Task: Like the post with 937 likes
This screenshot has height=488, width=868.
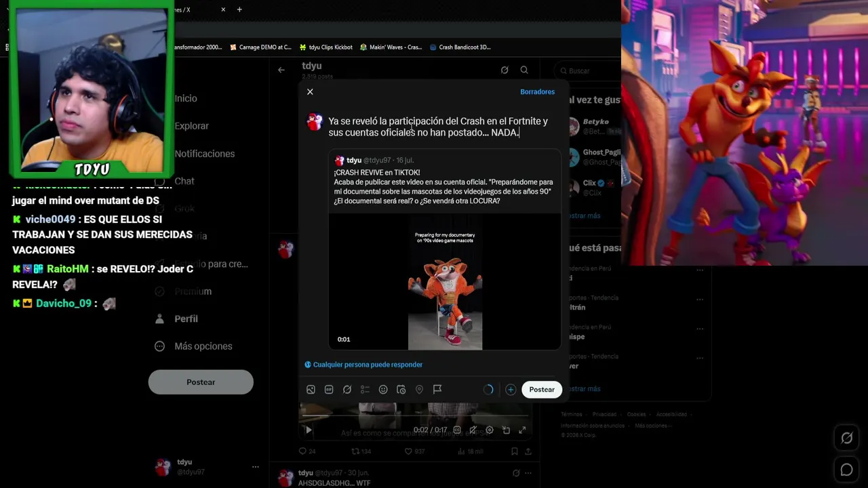Action: tap(414, 451)
